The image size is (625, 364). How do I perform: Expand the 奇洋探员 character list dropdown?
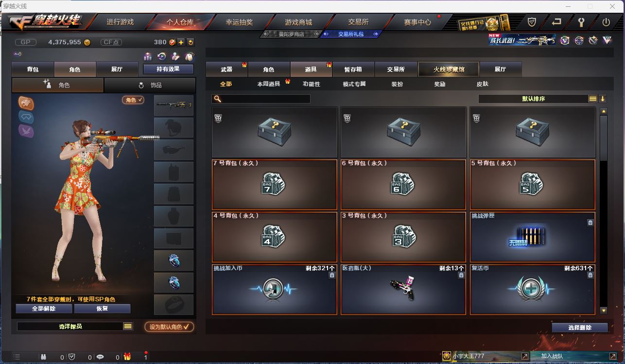coord(128,326)
